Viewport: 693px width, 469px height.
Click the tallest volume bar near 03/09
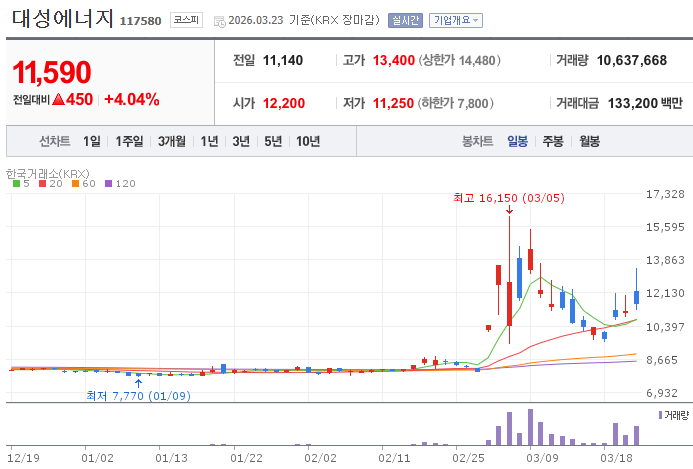click(530, 427)
